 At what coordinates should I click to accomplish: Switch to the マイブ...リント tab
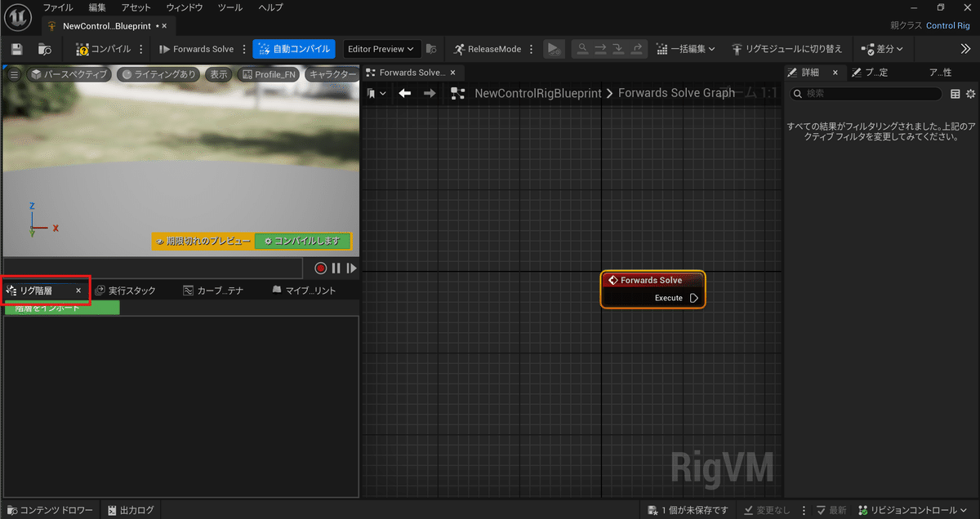(304, 291)
